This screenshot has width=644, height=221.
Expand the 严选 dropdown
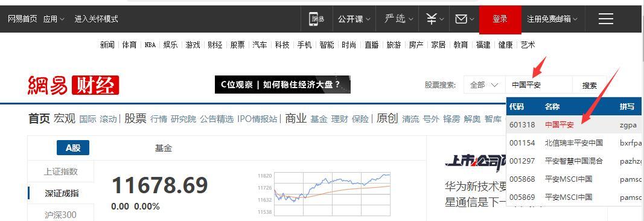399,19
